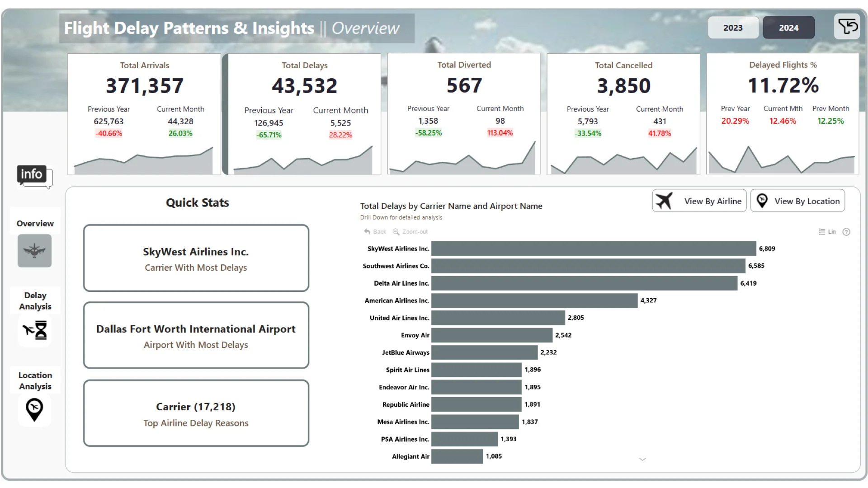
Task: Open Location Analysis map pin icon
Action: tap(34, 409)
